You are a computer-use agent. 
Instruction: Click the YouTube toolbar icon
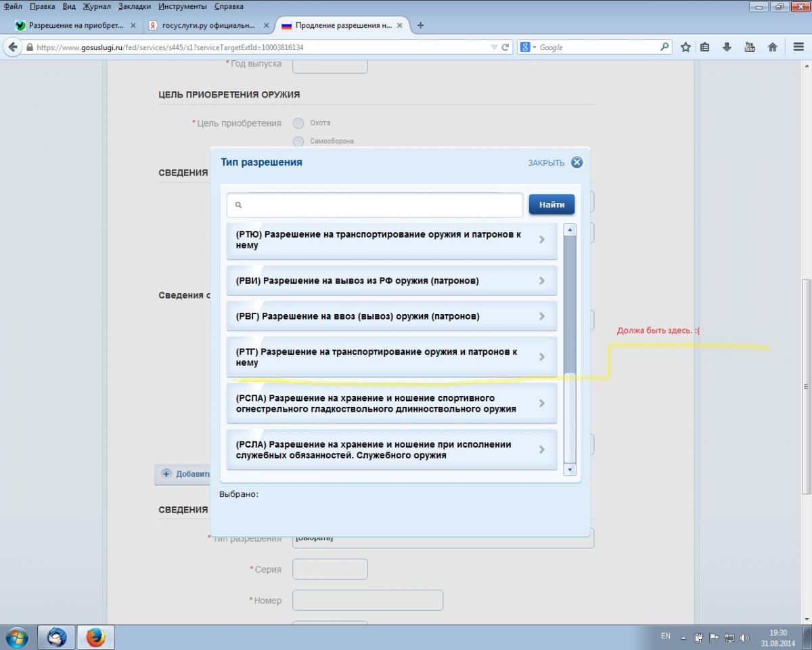click(x=750, y=47)
